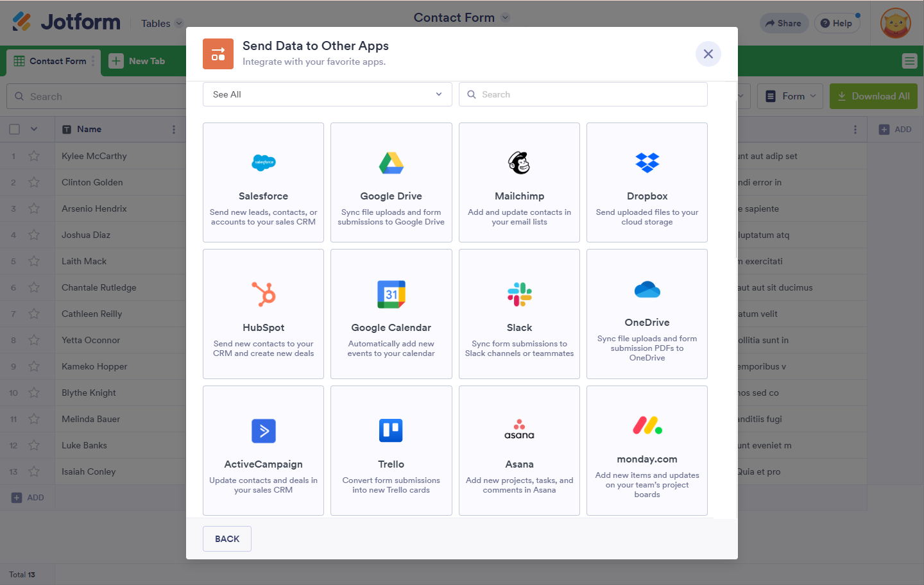Select the Name column header
This screenshot has height=585, width=924.
(120, 130)
